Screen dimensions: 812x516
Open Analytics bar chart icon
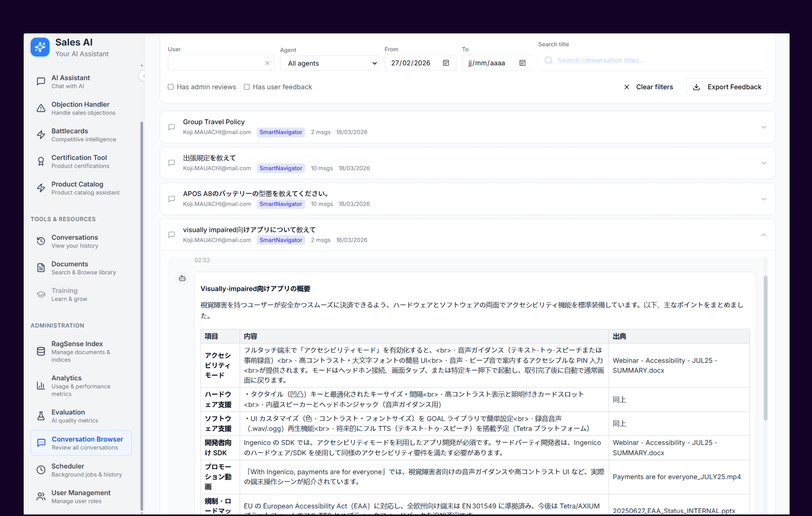tap(41, 385)
